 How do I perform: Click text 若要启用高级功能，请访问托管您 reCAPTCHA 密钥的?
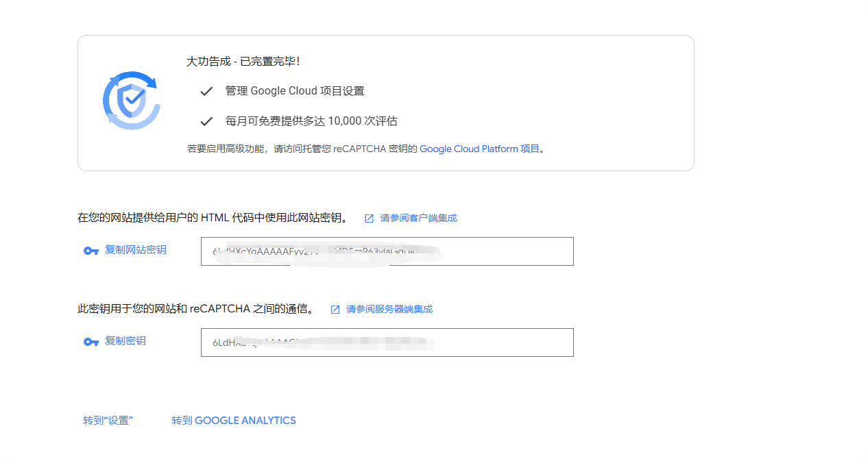pos(302,149)
